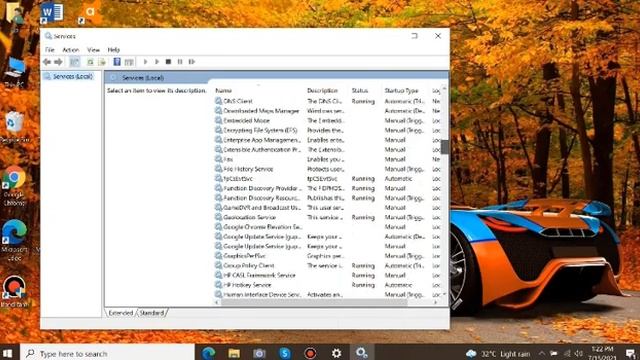Toggle the Show/Hide Action Pane toolbar icon
Viewport: 640px width, 360px height.
(x=129, y=62)
